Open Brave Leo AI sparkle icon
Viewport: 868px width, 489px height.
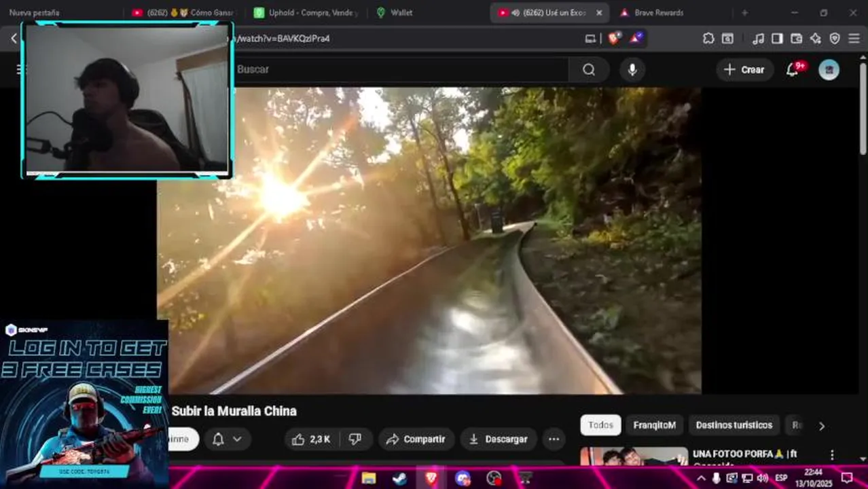point(815,39)
